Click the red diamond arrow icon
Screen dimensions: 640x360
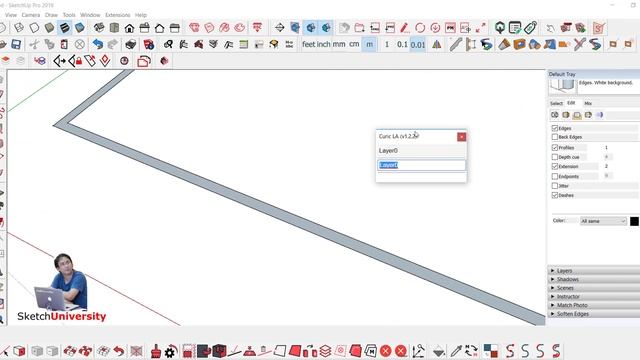pos(105,61)
